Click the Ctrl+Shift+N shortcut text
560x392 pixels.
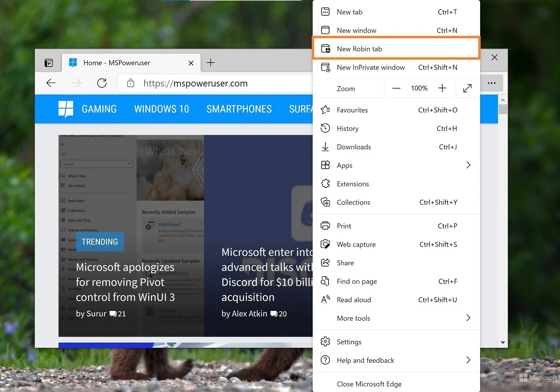[x=438, y=67]
